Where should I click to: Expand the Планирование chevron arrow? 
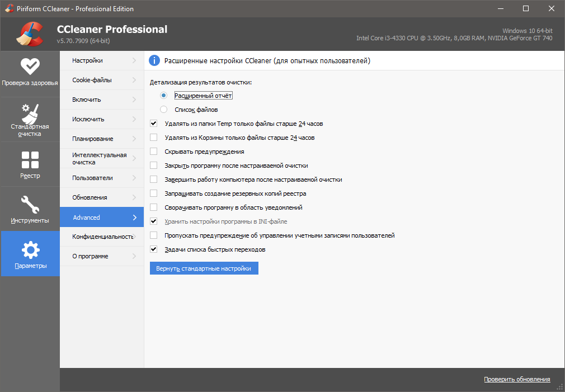[x=134, y=139]
